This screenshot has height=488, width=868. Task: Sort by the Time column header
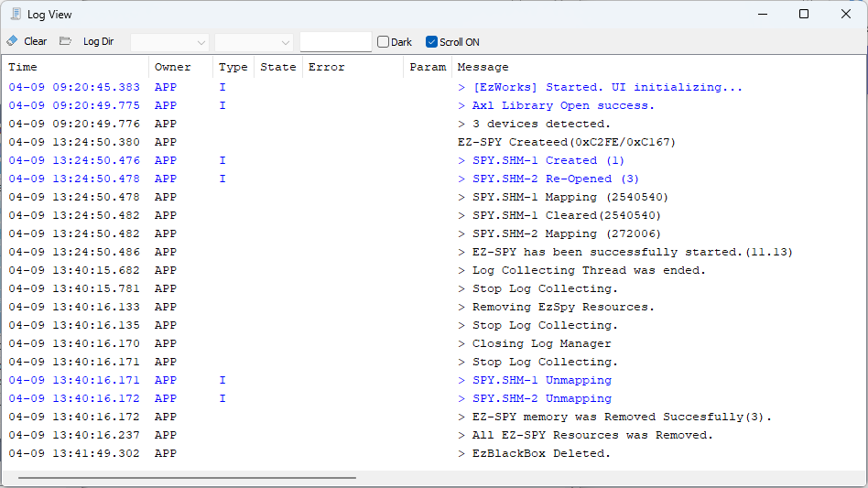75,67
